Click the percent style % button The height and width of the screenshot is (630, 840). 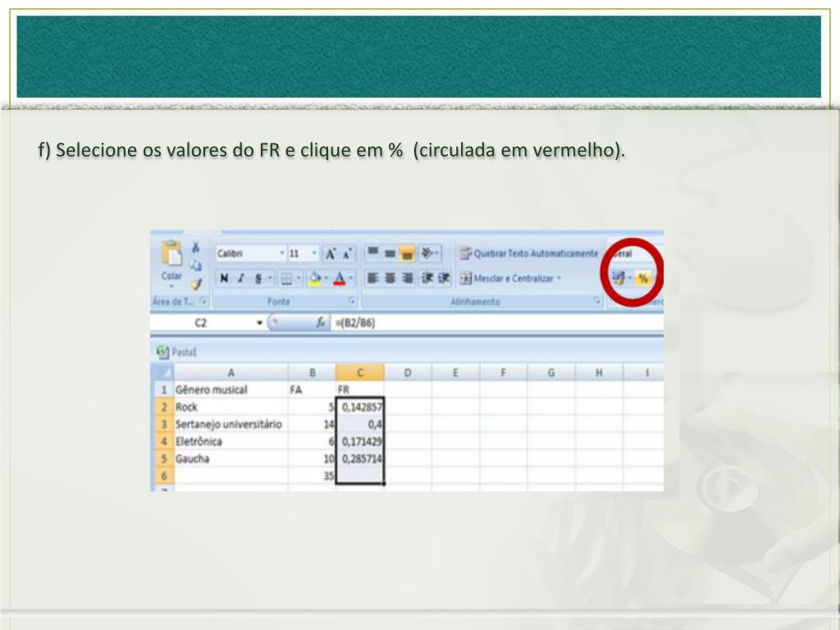(643, 278)
